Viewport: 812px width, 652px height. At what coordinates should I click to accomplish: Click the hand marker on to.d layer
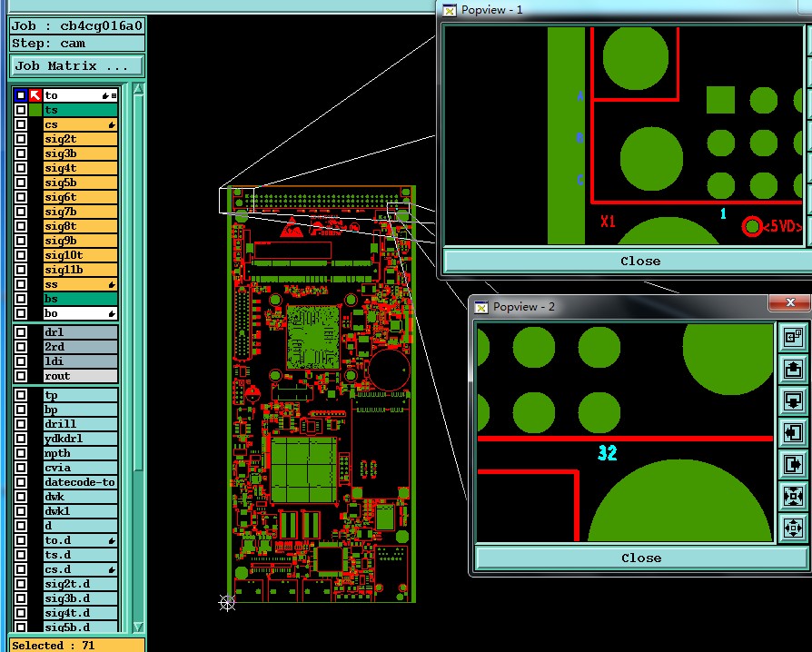(112, 540)
